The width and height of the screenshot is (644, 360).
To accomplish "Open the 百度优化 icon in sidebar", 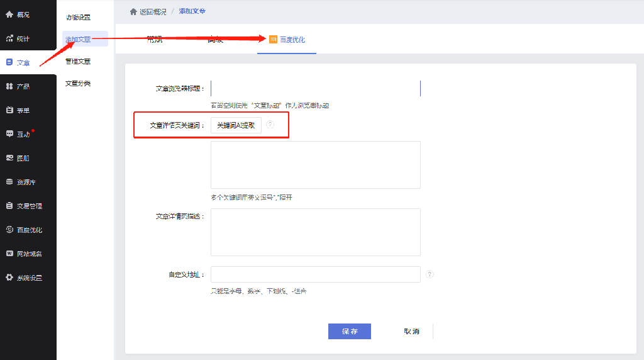I will [x=9, y=229].
